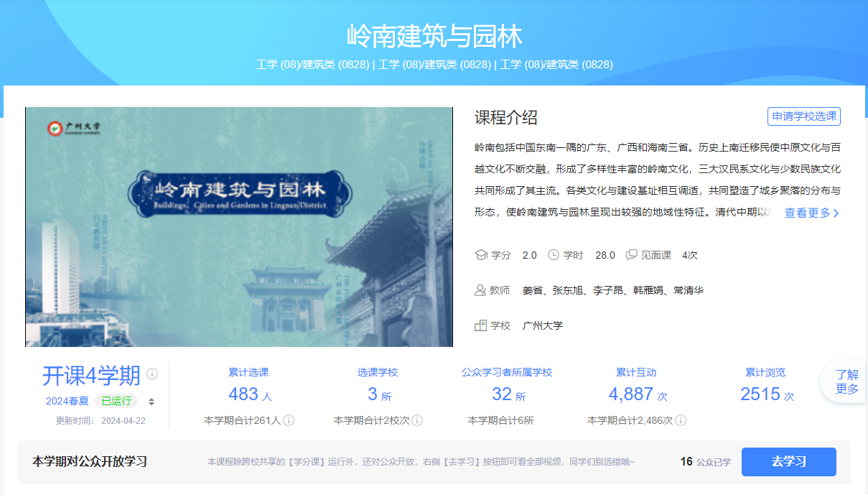Click the 申请学校选课 button
The image size is (868, 495).
tap(803, 116)
